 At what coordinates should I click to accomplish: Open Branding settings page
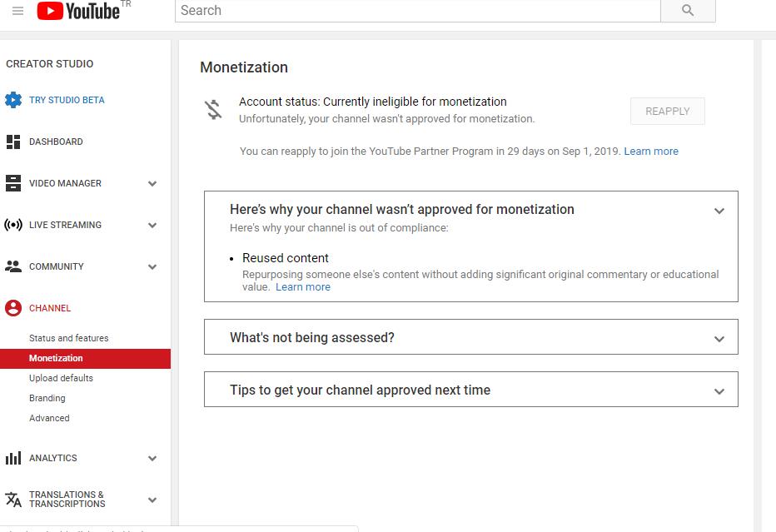point(47,398)
